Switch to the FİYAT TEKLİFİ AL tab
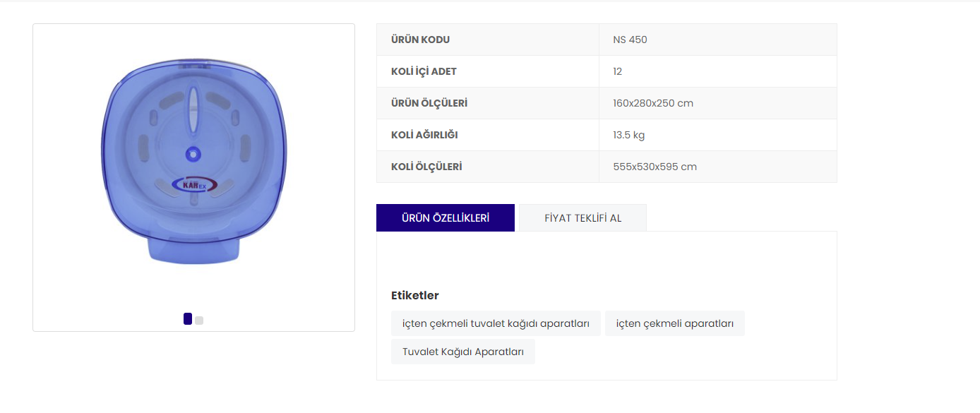The width and height of the screenshot is (980, 413). [582, 218]
